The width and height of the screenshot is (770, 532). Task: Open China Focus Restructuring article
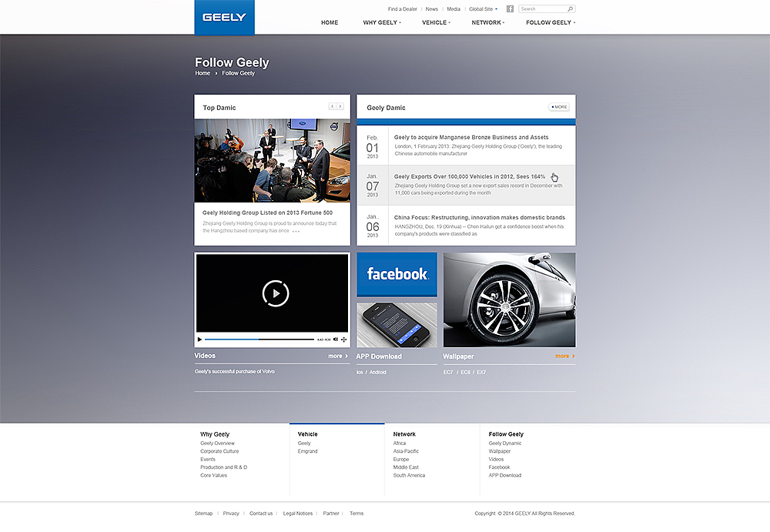point(479,217)
